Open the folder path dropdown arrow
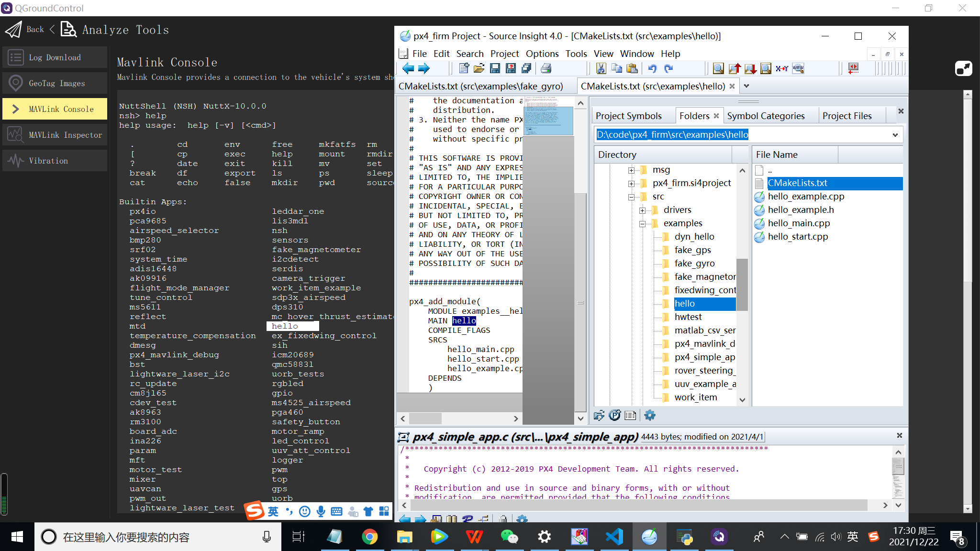The width and height of the screenshot is (980, 551). coord(895,135)
